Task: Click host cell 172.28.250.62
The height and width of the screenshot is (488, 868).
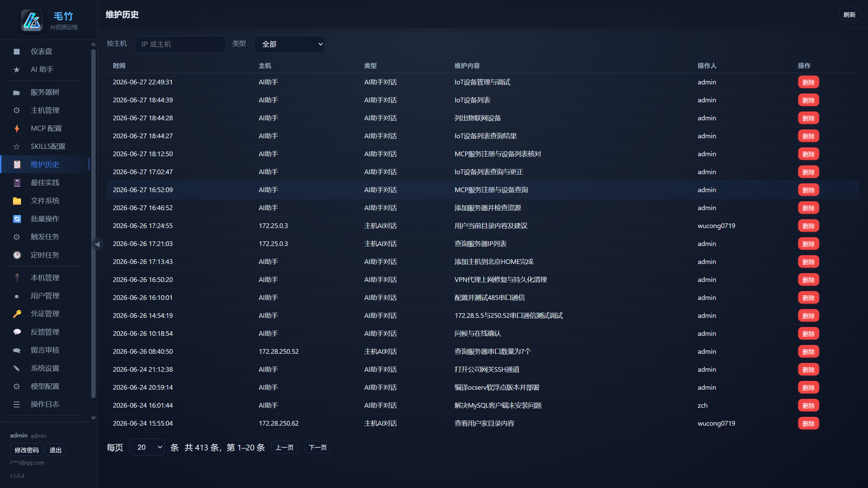Action: tap(279, 423)
